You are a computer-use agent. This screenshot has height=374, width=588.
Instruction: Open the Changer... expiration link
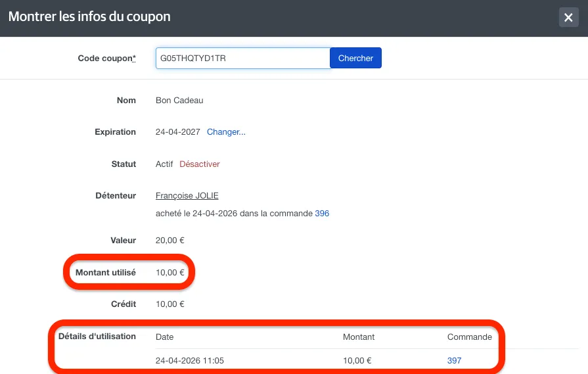(226, 132)
